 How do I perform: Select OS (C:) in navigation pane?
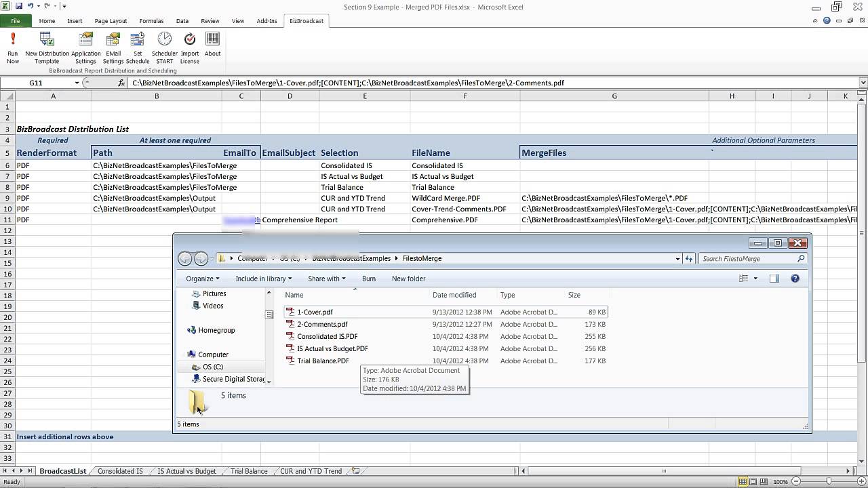(212, 367)
